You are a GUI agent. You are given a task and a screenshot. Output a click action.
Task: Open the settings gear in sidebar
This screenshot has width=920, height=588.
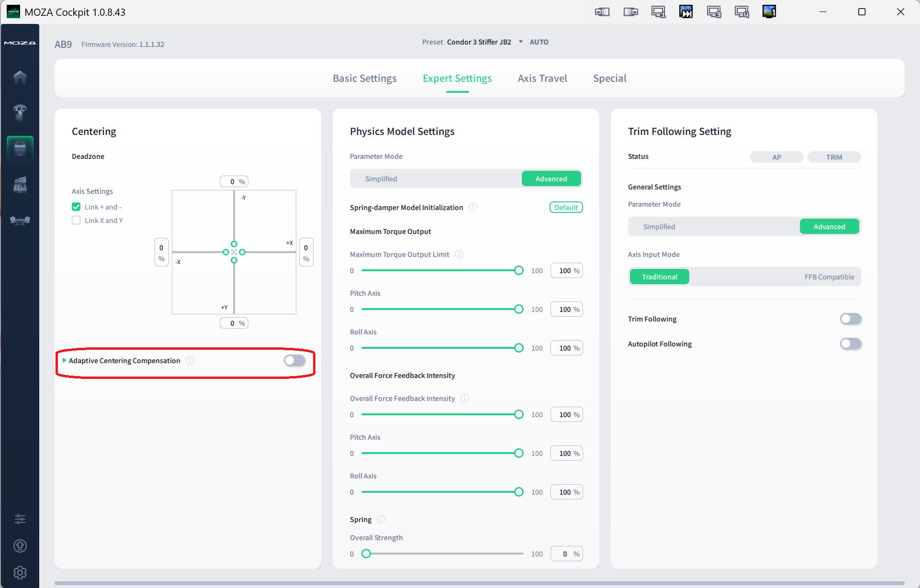(20, 572)
